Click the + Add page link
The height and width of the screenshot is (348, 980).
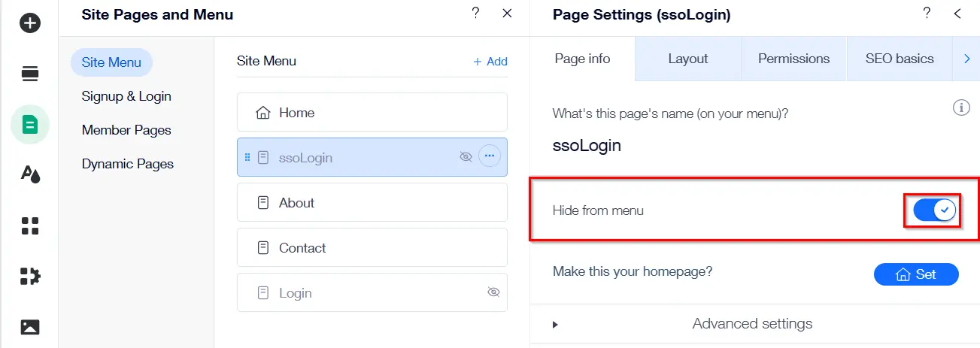point(490,62)
